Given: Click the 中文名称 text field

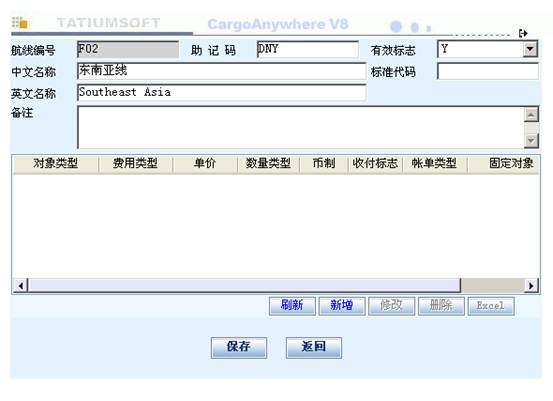Looking at the screenshot, I should coord(221,71).
